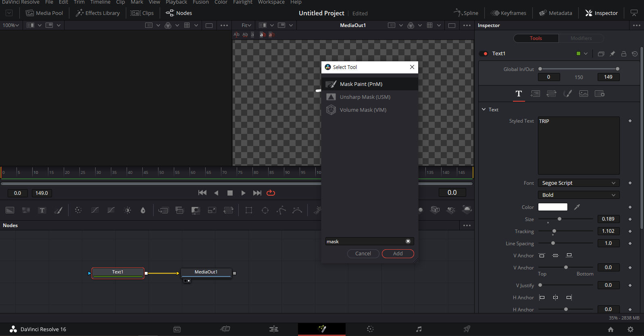The height and width of the screenshot is (336, 644).
Task: Open the Image tab in Inspector
Action: point(584,94)
